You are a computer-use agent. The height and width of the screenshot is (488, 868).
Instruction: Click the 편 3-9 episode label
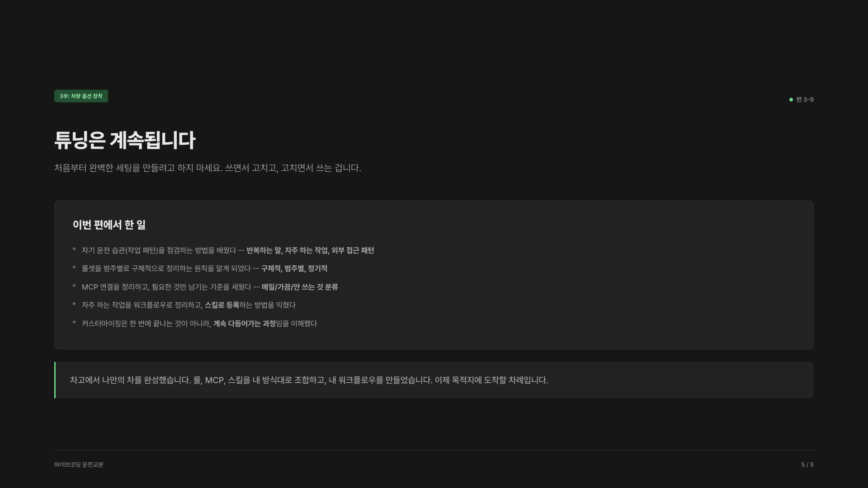coord(805,99)
